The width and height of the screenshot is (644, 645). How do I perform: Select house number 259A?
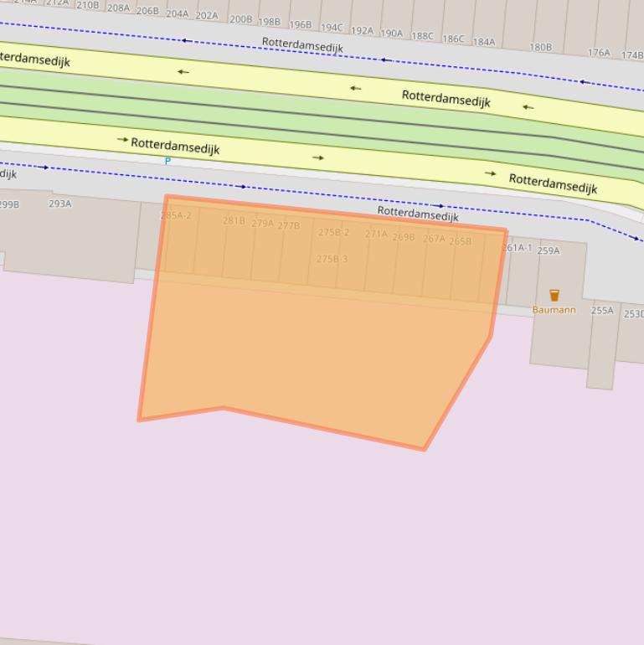(549, 251)
